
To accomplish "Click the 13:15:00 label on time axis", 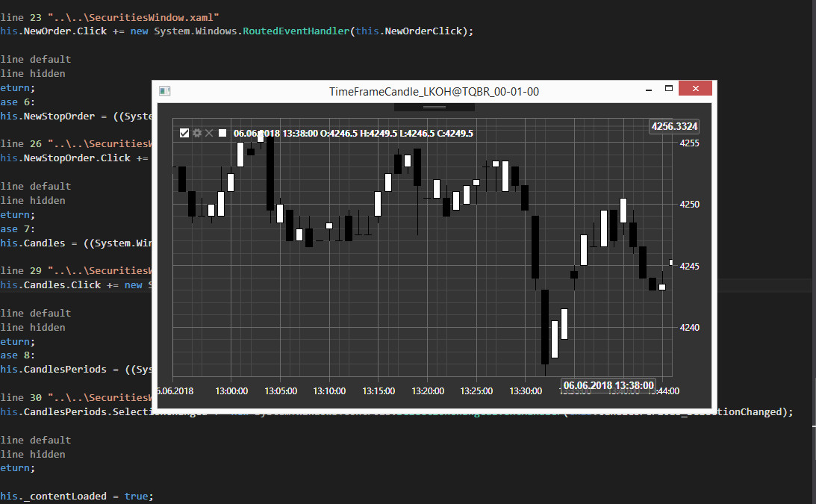I will tap(379, 391).
